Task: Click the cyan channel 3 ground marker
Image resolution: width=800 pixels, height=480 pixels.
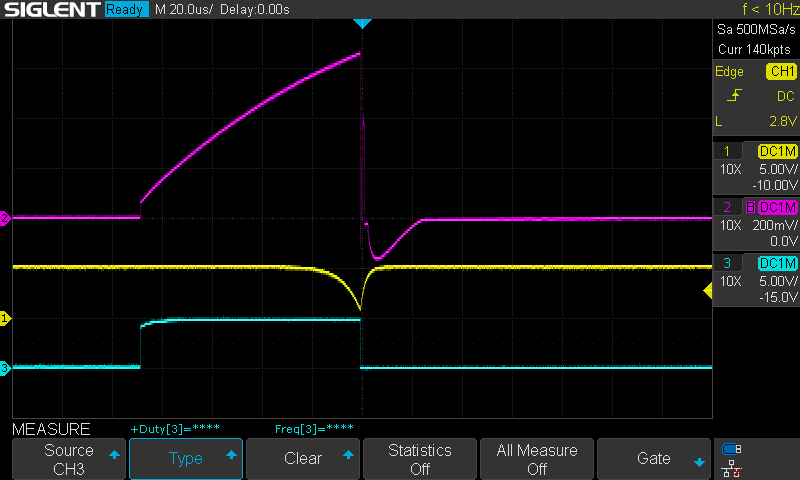Action: pos(5,369)
